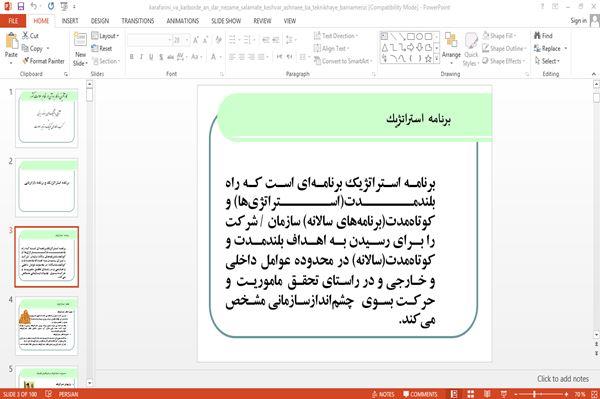Click the Find binoculars icon
This screenshot has height=399, width=600.
(x=538, y=36)
